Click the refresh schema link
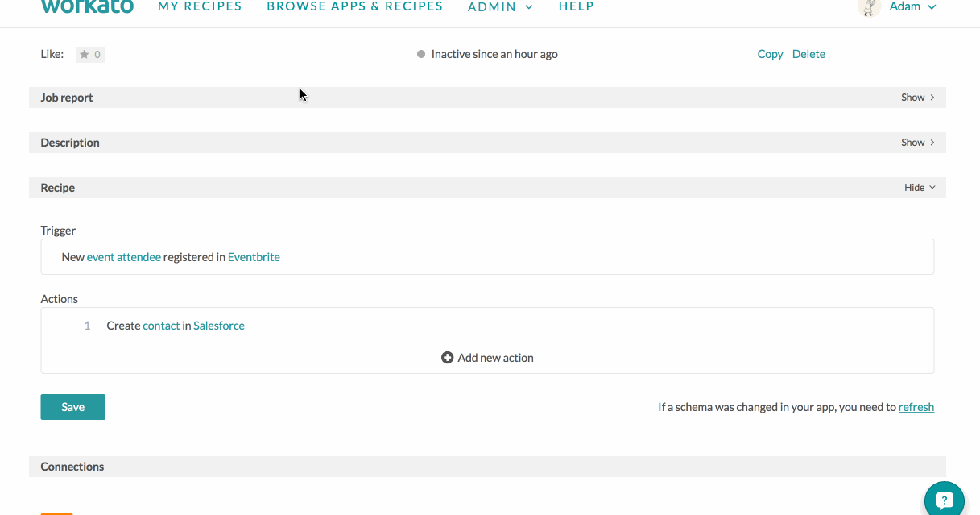Screen dimensions: 980x515 (916, 407)
